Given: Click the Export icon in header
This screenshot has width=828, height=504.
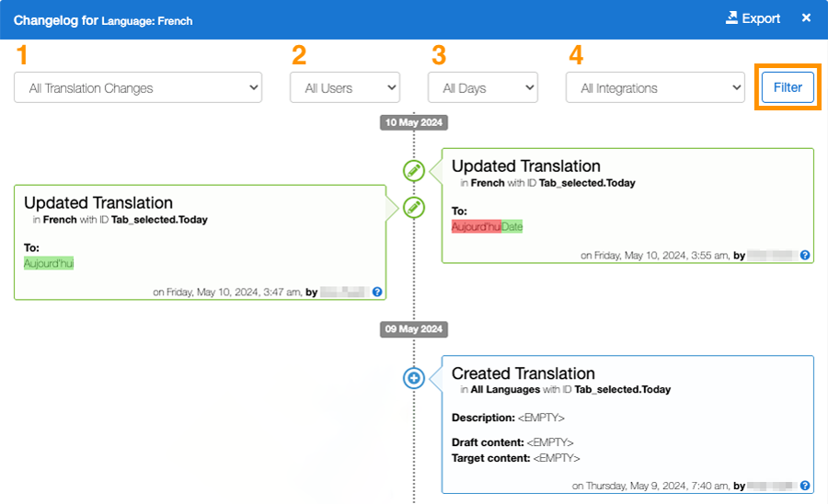Looking at the screenshot, I should [x=732, y=18].
